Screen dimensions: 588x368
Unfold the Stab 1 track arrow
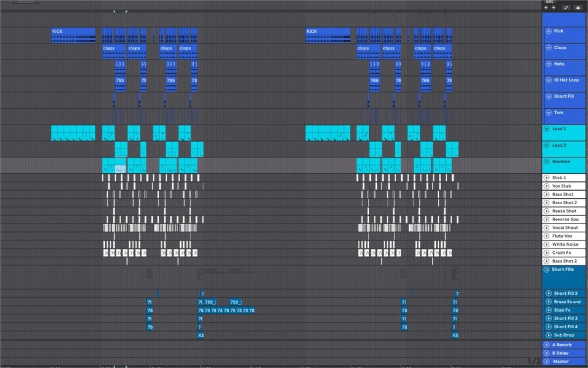pyautogui.click(x=546, y=178)
